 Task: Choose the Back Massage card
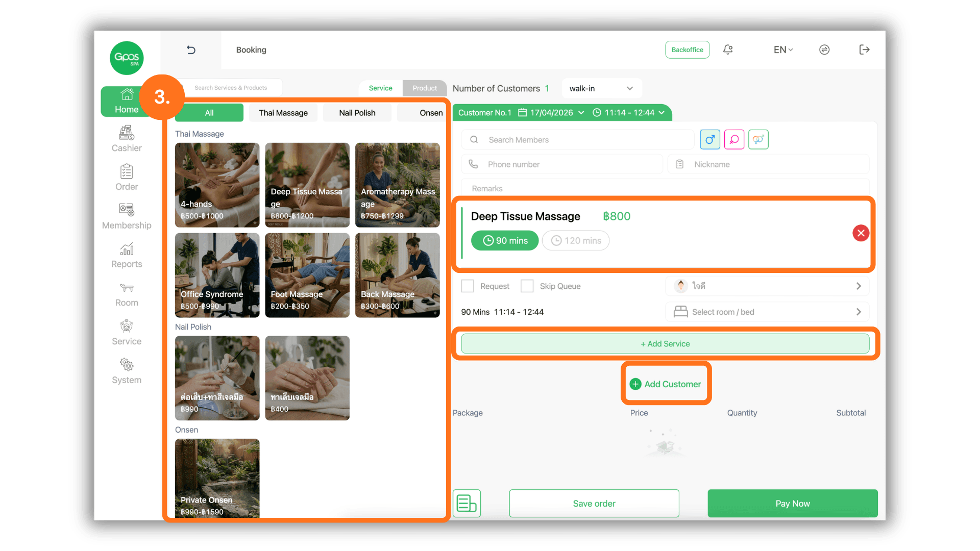click(397, 275)
